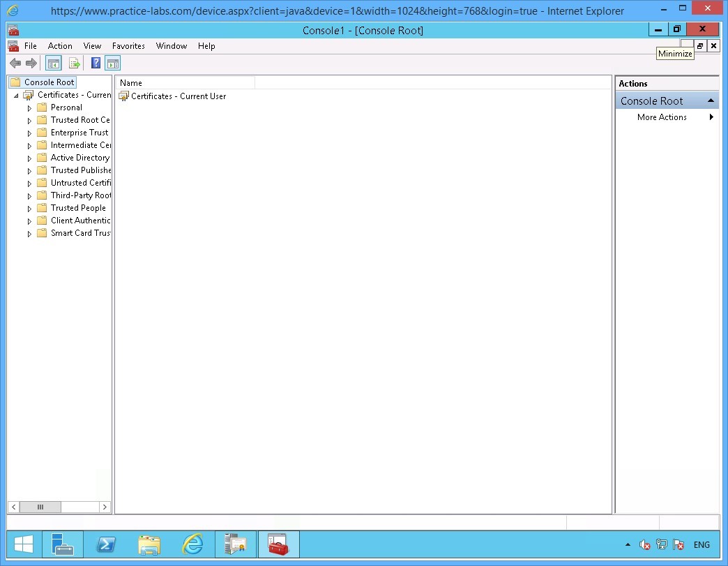Open the Window menu
This screenshot has height=566, width=728.
pos(172,46)
